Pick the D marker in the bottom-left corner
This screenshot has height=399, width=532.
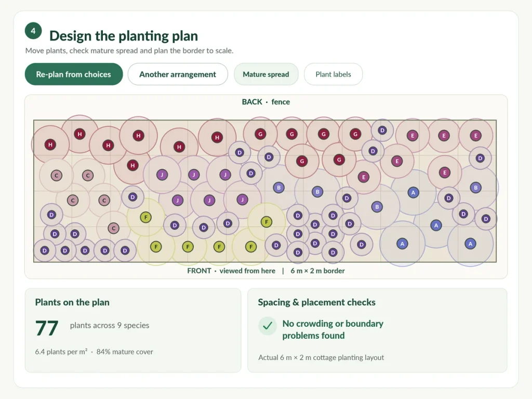45,251
